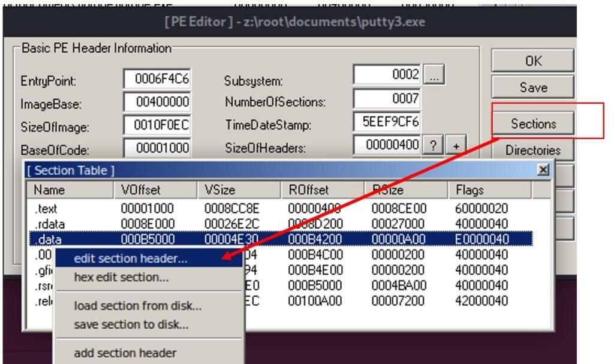Focus the SizeOfHeaders input field
The width and height of the screenshot is (614, 364).
387,145
